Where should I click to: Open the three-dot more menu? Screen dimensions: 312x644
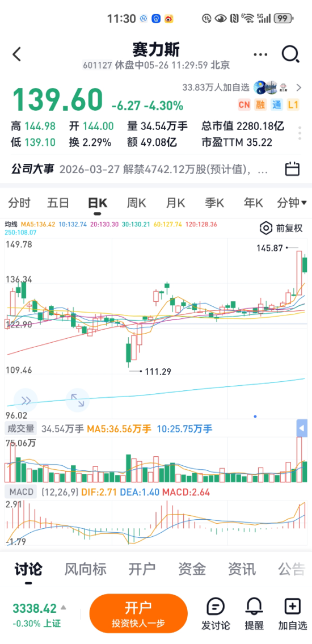(x=260, y=54)
